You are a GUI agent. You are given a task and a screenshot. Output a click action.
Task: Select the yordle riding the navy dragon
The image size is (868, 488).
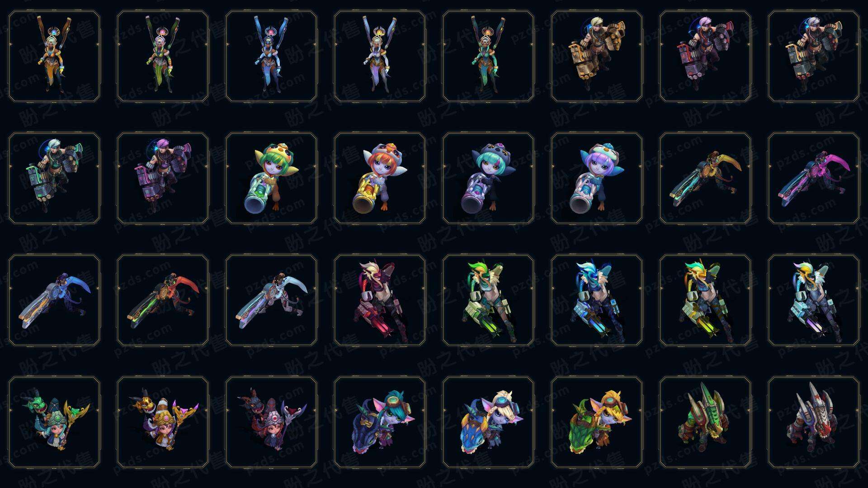coord(380,422)
